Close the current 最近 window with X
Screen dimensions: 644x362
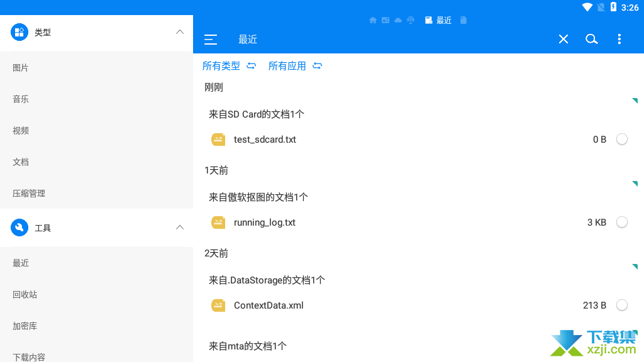(563, 40)
